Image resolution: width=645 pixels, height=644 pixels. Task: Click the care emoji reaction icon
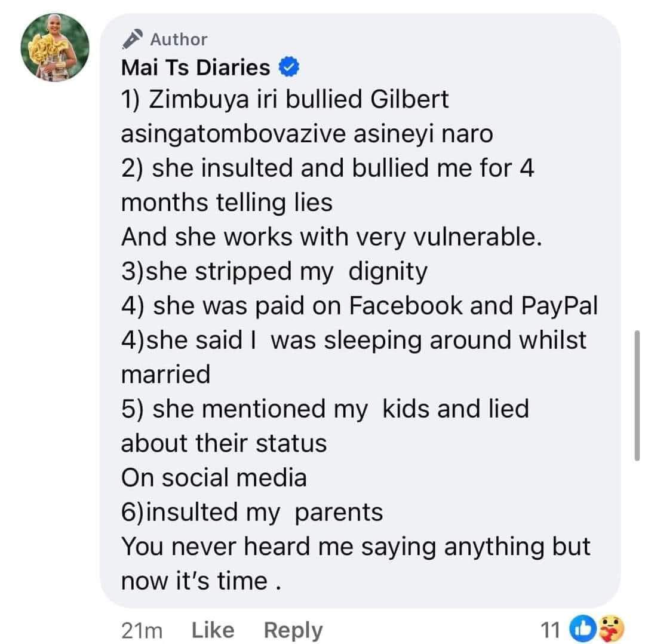click(612, 629)
